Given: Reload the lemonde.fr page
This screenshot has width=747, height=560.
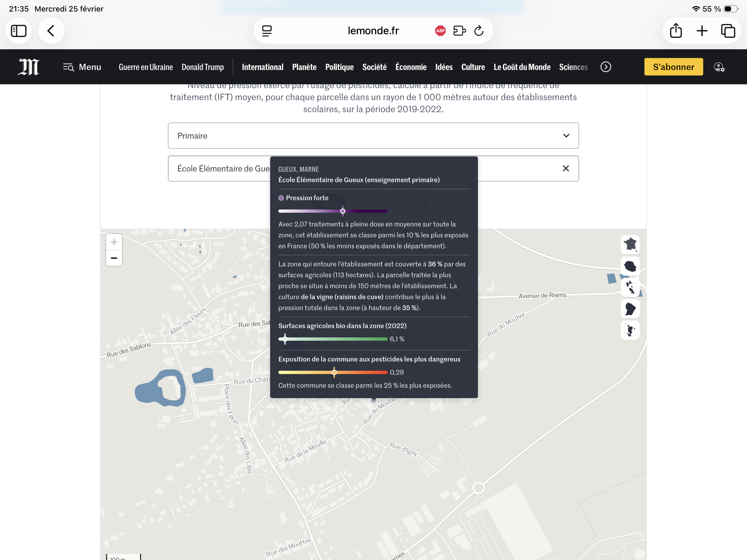Looking at the screenshot, I should [x=479, y=31].
